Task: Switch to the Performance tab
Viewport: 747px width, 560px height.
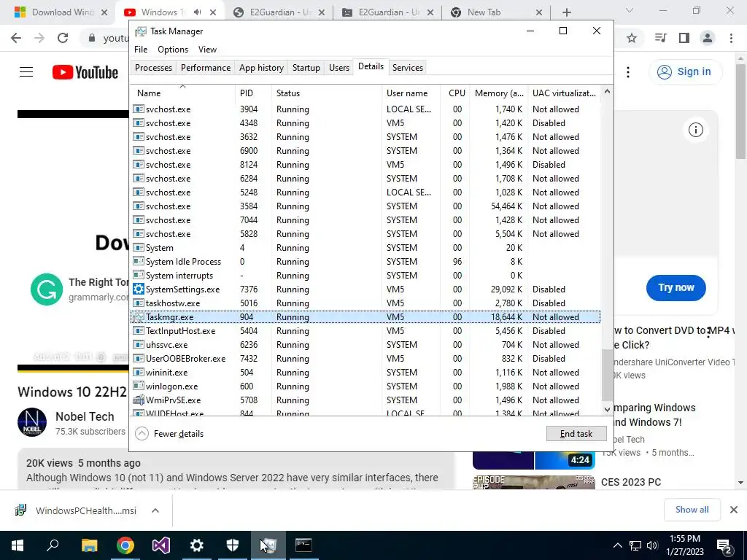Action: [x=206, y=68]
